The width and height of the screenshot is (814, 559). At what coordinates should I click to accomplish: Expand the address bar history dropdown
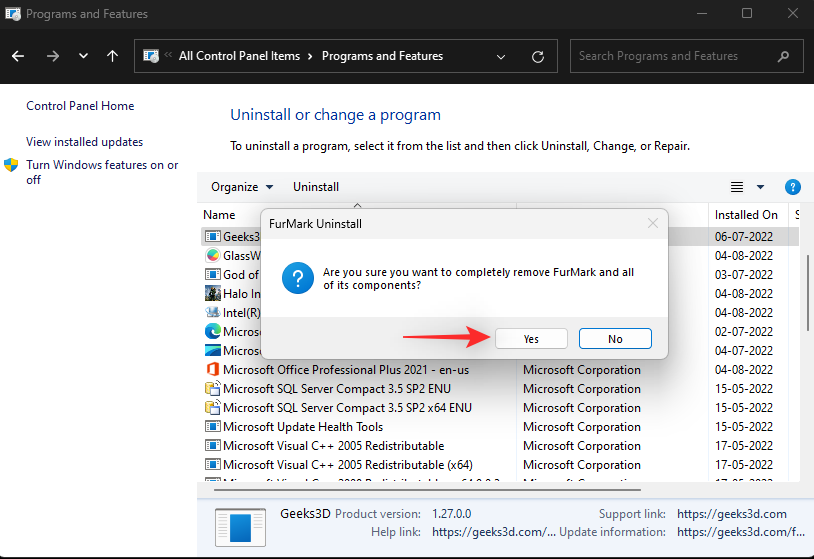pyautogui.click(x=502, y=56)
